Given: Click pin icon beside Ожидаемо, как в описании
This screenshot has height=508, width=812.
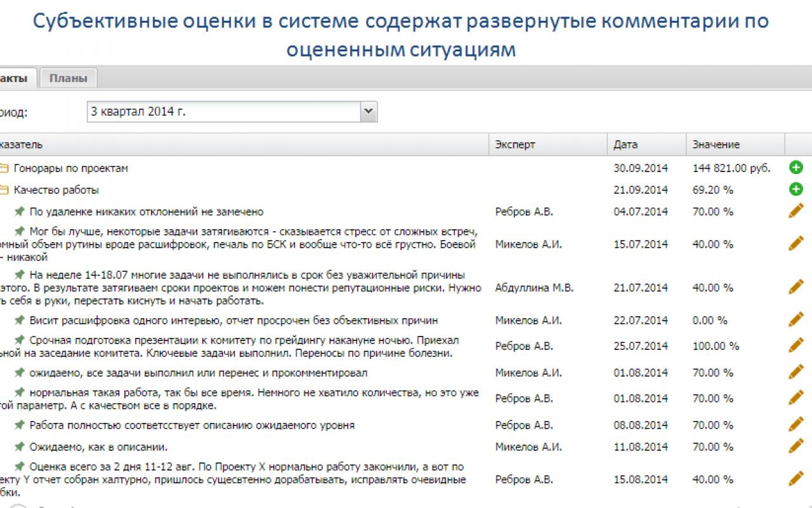Looking at the screenshot, I should click(x=20, y=446).
